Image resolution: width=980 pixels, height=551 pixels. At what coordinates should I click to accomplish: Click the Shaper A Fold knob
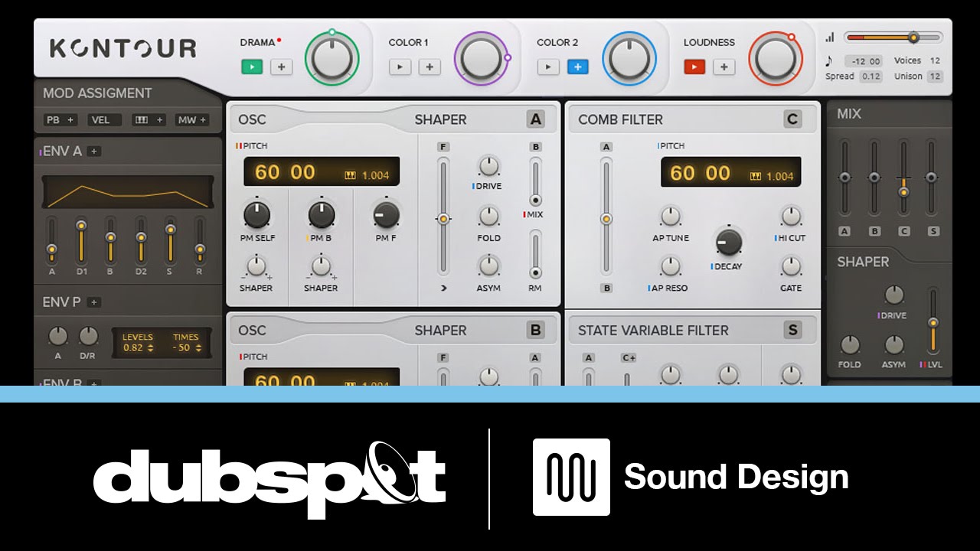click(488, 217)
